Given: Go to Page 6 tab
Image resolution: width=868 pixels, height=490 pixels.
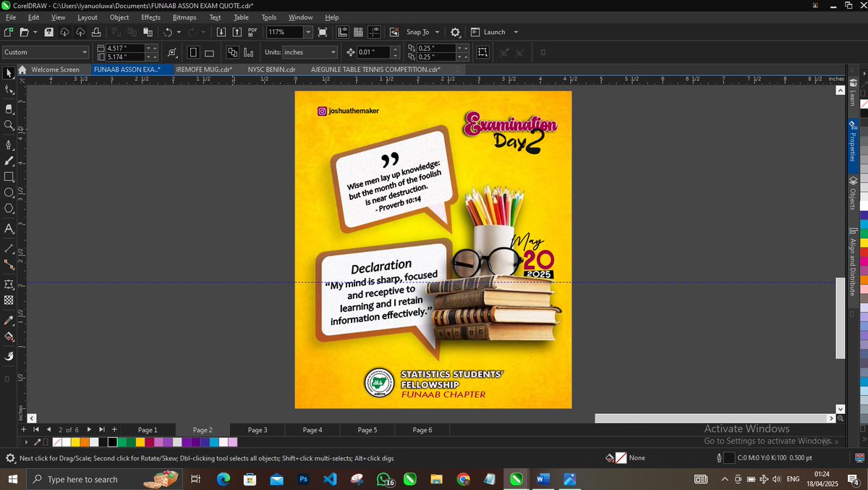Looking at the screenshot, I should click(422, 430).
